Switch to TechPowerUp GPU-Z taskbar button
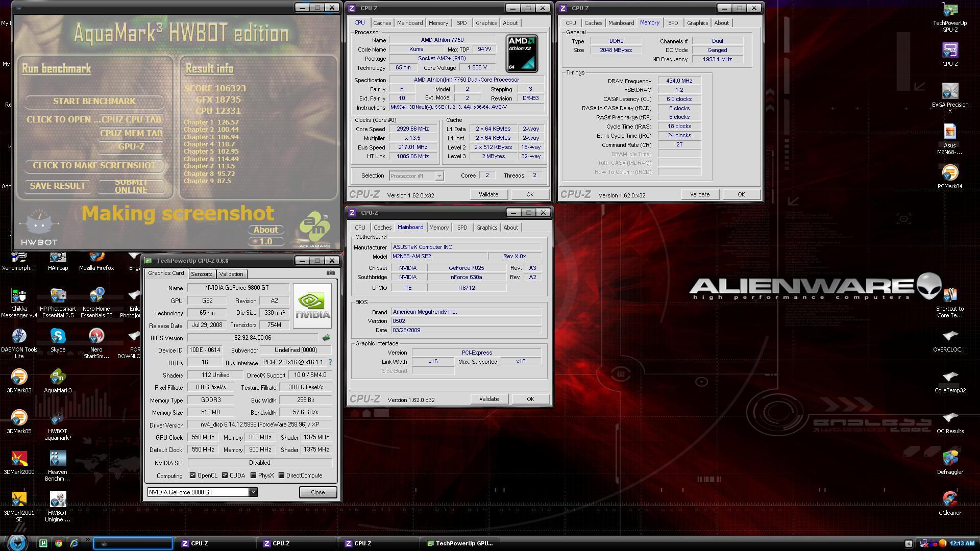 click(459, 543)
